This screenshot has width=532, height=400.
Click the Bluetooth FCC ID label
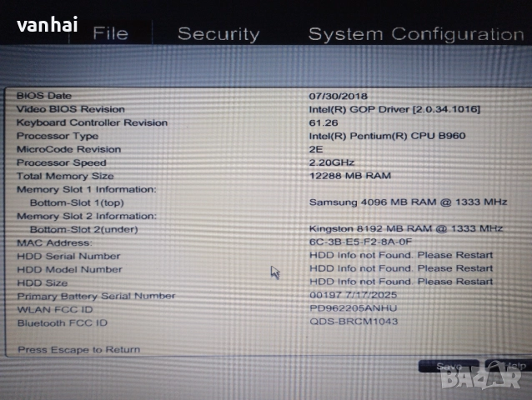(x=63, y=322)
